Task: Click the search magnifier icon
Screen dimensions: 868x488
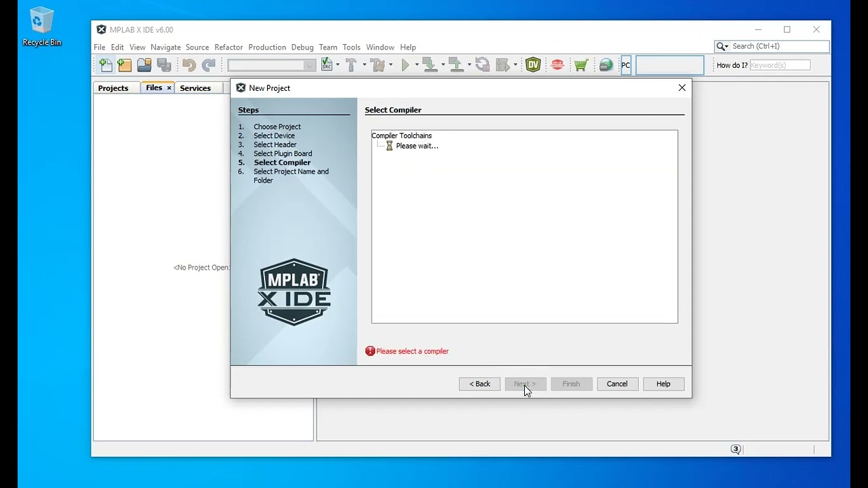Action: click(x=722, y=46)
